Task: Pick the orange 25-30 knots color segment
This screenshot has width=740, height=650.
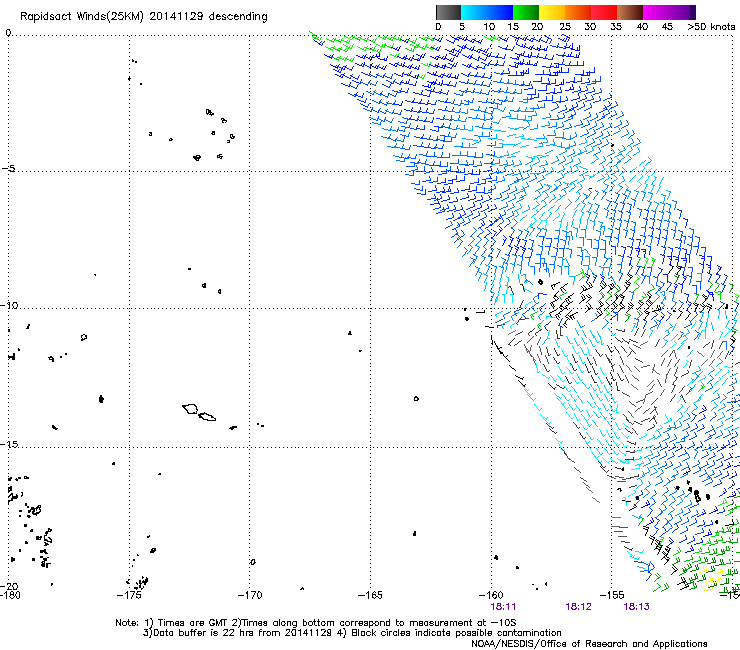Action: [x=578, y=12]
